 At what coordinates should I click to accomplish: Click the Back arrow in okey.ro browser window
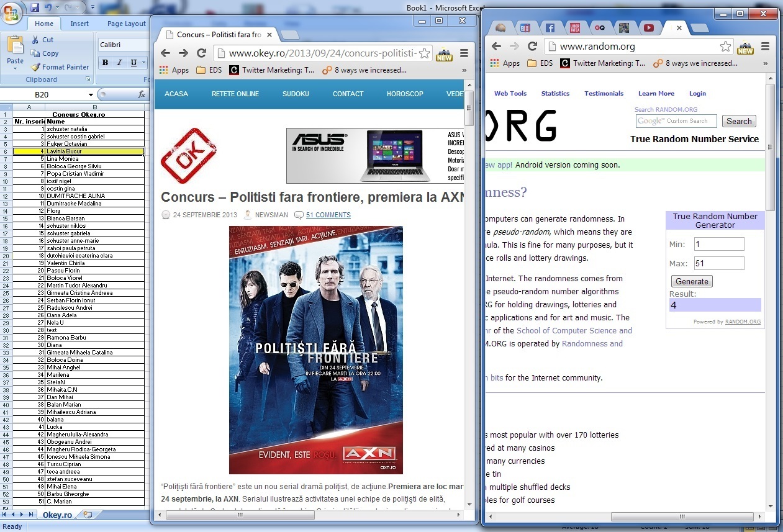click(165, 53)
